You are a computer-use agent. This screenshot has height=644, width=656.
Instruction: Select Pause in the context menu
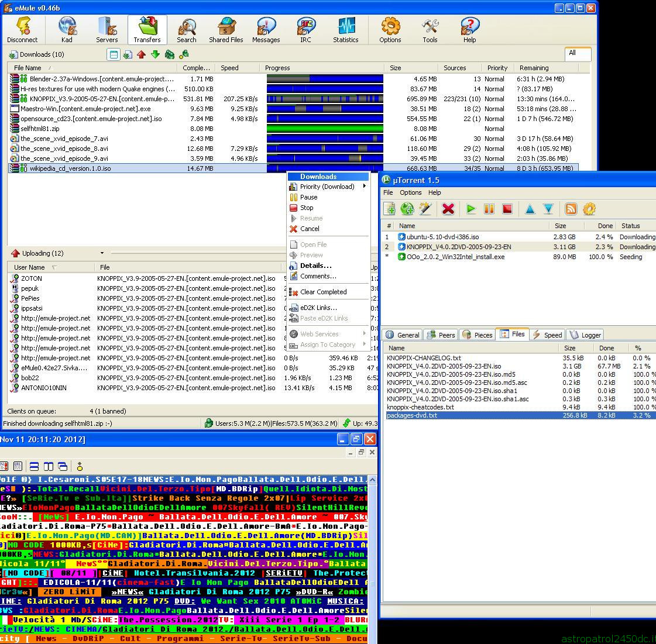click(x=328, y=197)
